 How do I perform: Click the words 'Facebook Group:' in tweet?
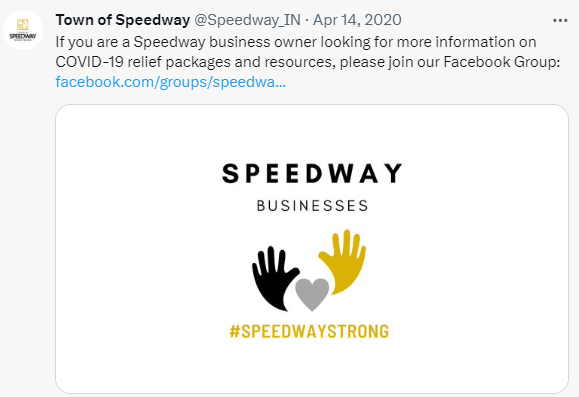click(502, 62)
